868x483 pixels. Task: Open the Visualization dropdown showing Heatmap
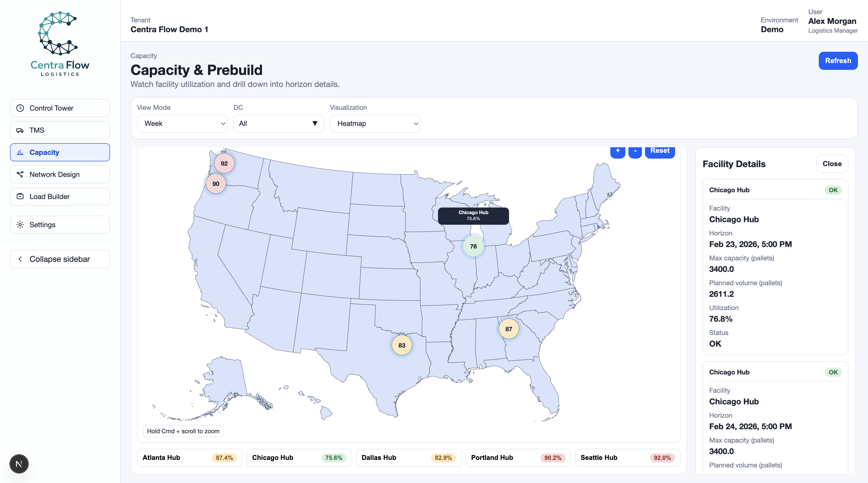coord(375,123)
